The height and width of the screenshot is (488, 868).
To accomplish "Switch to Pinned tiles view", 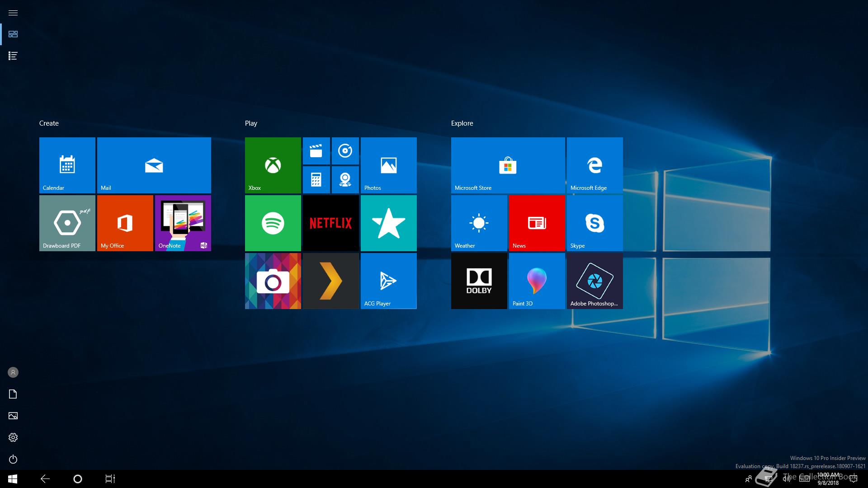I will pos(13,34).
